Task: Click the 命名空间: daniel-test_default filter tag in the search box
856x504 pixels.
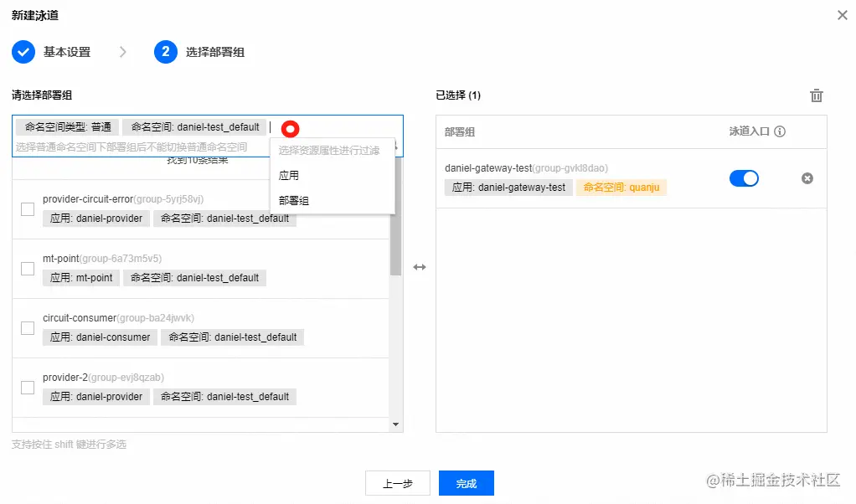Action: 194,127
